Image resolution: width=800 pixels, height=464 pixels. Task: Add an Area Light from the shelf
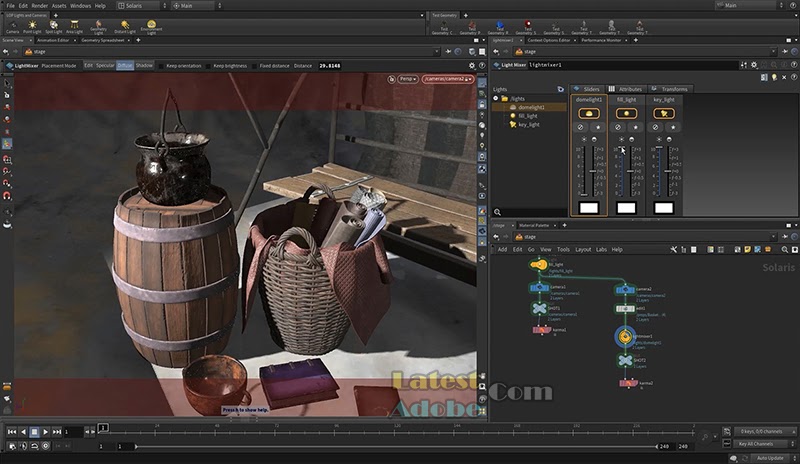(x=74, y=26)
